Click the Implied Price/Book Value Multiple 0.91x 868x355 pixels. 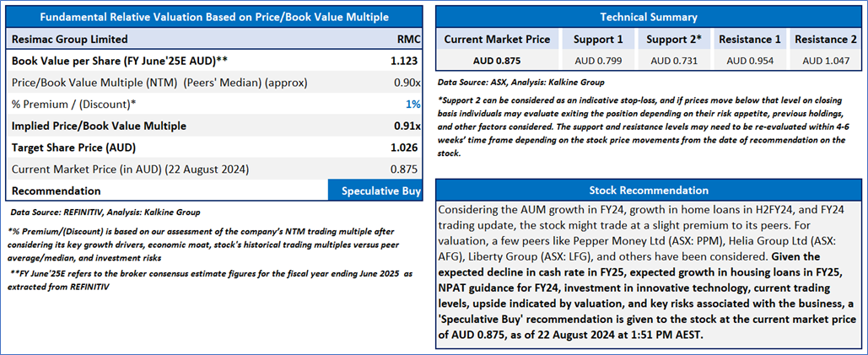[x=408, y=126]
